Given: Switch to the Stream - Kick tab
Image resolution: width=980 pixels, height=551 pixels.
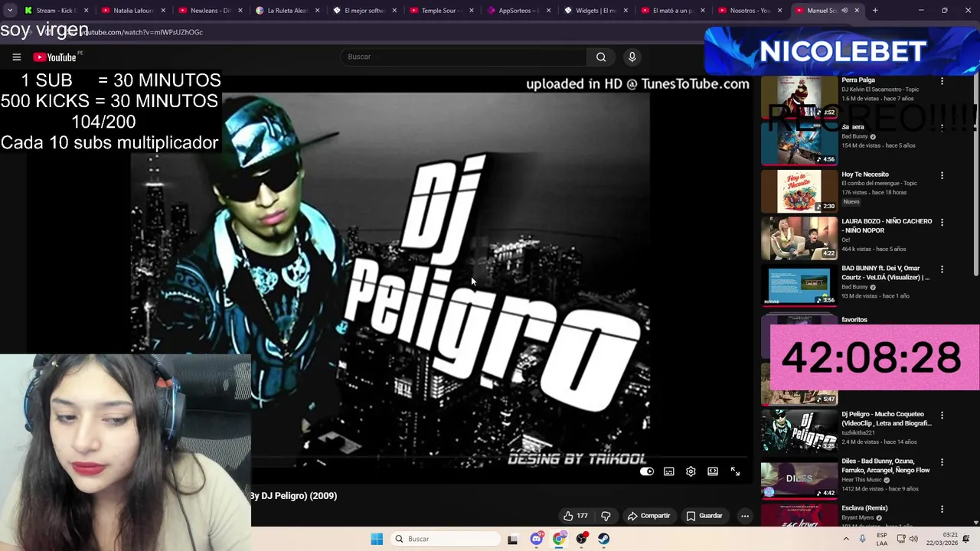Looking at the screenshot, I should click(x=55, y=11).
